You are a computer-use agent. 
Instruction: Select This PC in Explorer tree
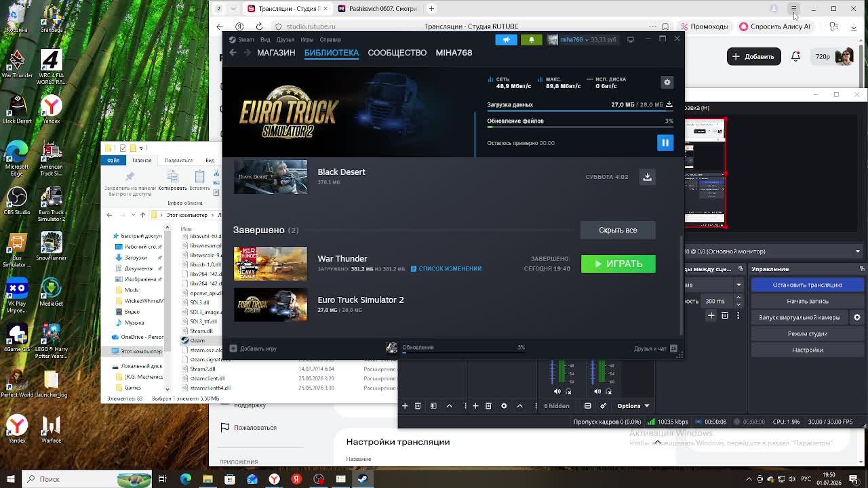pyautogui.click(x=137, y=351)
